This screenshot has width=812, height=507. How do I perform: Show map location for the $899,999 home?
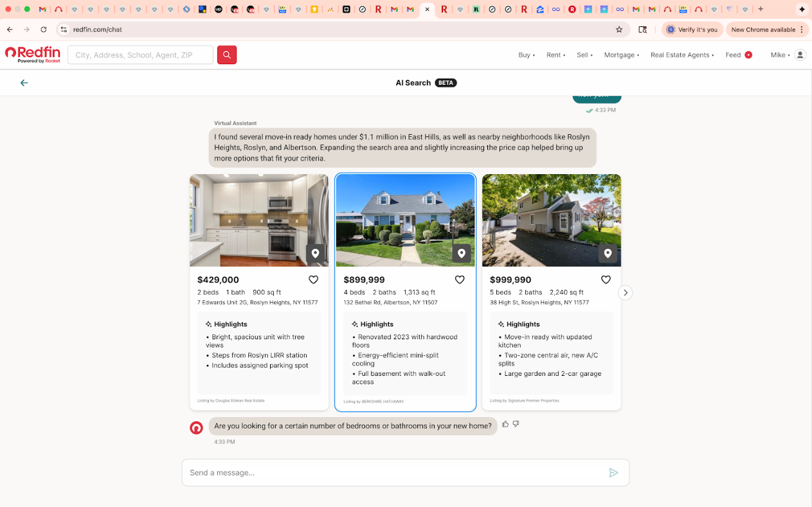pos(461,253)
